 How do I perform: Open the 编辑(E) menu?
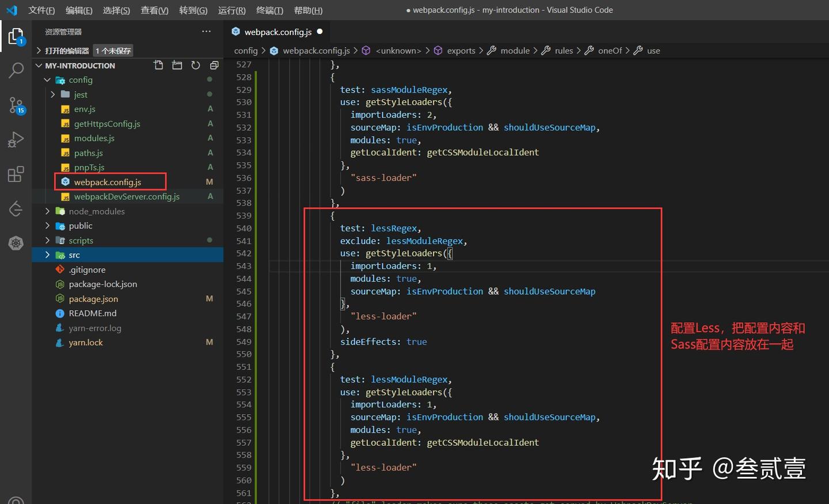[x=79, y=10]
